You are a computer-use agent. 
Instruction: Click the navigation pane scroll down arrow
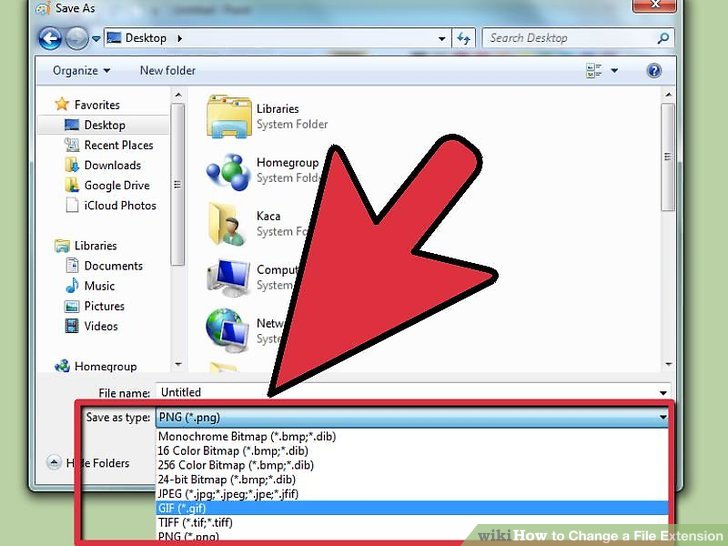178,364
